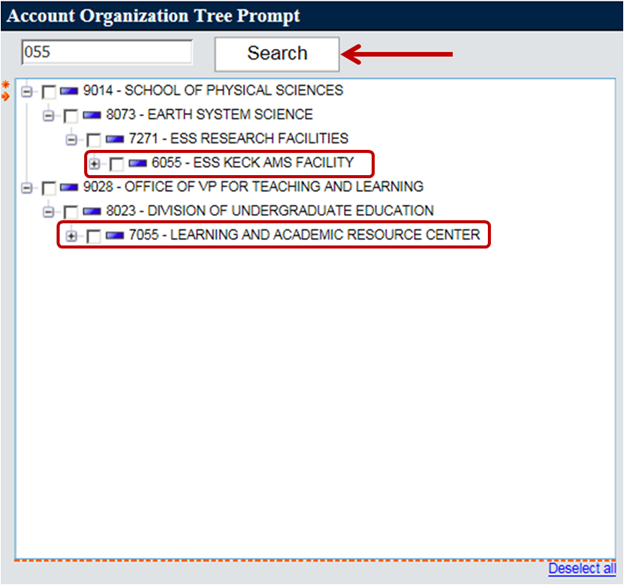Check the 9014 School of Physical Sciences checkbox

click(x=49, y=92)
